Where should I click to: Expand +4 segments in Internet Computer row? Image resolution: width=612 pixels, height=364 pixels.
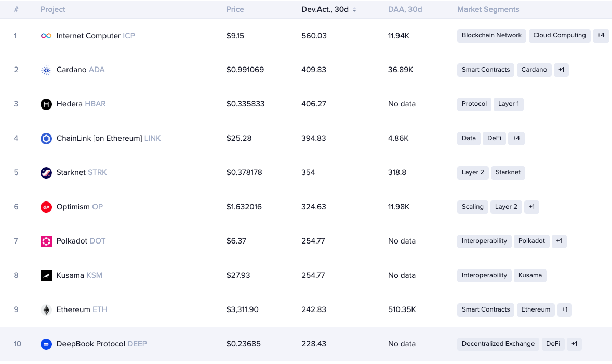(601, 35)
